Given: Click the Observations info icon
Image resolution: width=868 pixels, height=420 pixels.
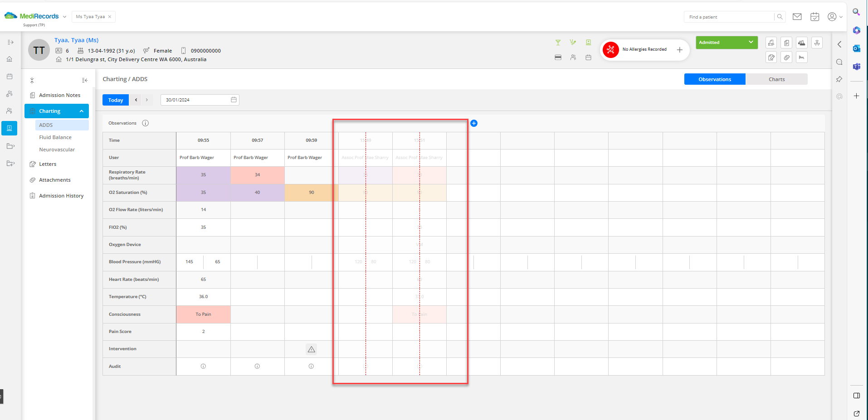Looking at the screenshot, I should point(146,123).
